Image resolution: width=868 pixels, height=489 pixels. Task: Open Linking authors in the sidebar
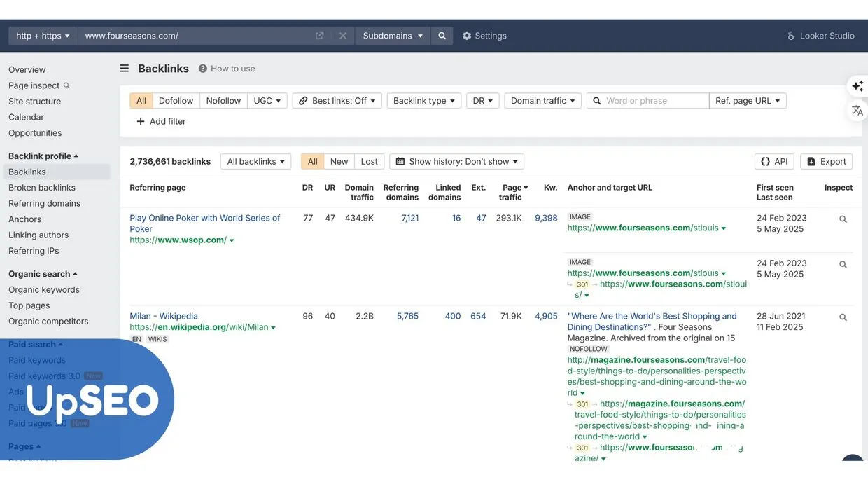pos(38,235)
